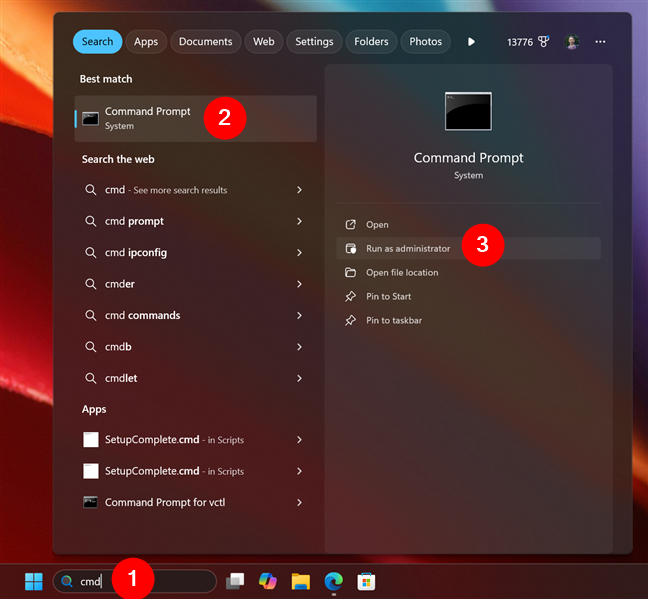
Task: Open the Command Prompt best match
Action: (x=148, y=118)
